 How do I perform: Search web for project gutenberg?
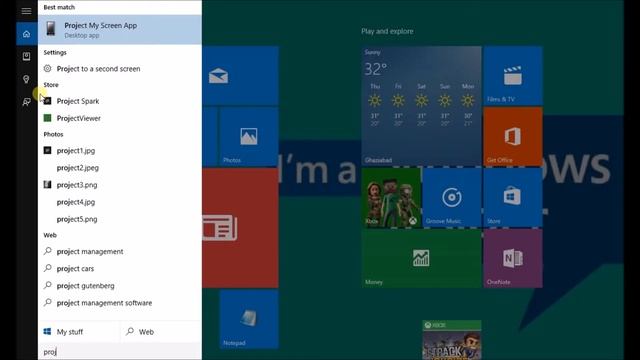pyautogui.click(x=120, y=286)
